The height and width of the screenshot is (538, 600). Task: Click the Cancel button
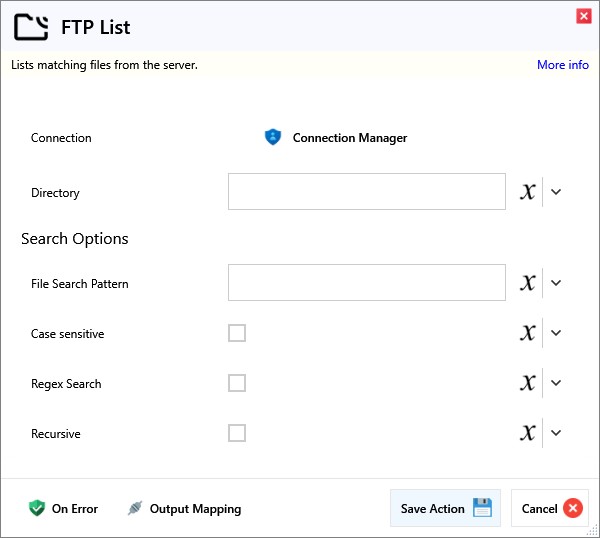pos(550,508)
